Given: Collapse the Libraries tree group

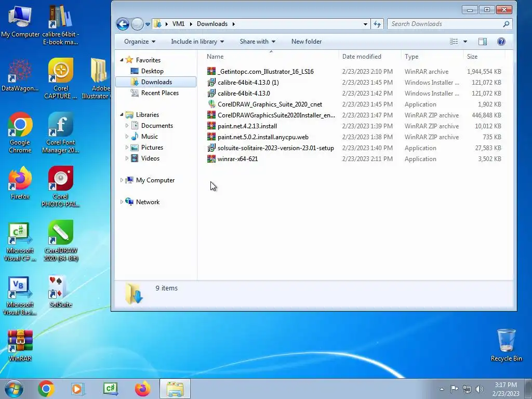Looking at the screenshot, I should 122,115.
